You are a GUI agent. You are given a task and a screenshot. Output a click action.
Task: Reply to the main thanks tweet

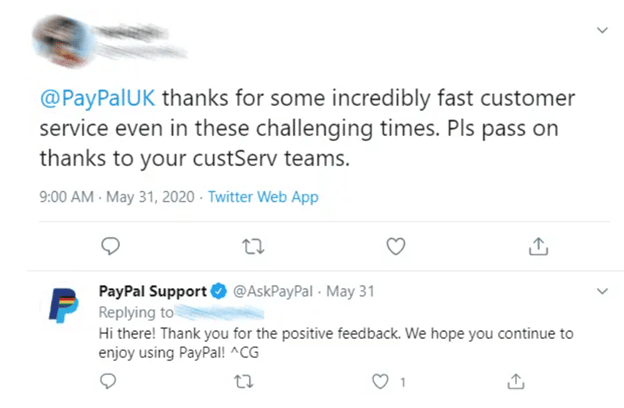point(111,245)
